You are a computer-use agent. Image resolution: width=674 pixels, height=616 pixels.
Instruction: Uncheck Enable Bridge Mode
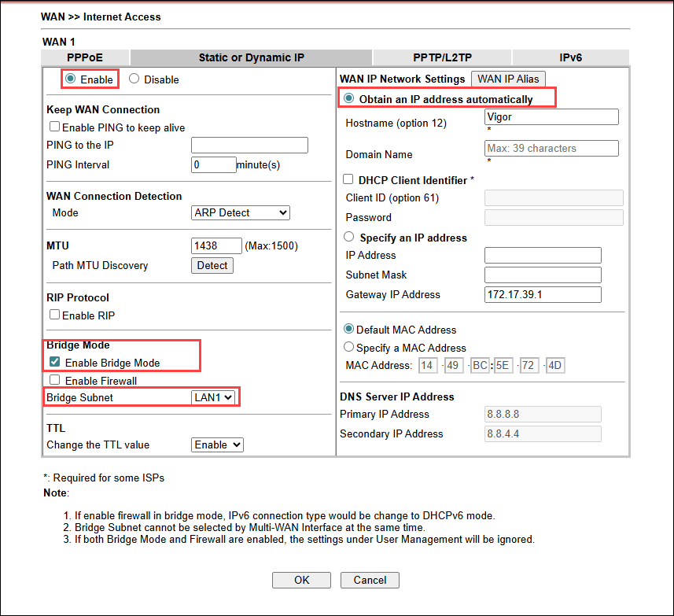coord(55,363)
